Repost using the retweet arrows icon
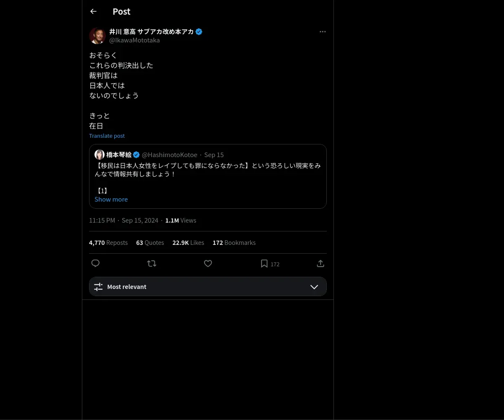The height and width of the screenshot is (420, 504). pos(152,263)
